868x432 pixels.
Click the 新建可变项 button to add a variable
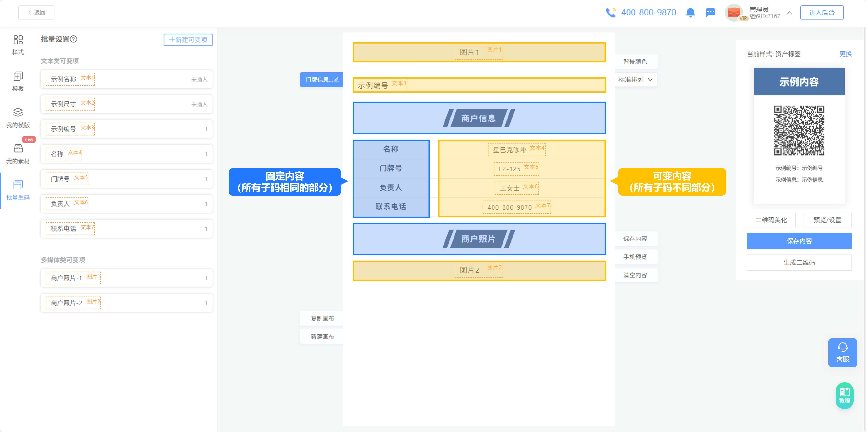click(x=188, y=40)
